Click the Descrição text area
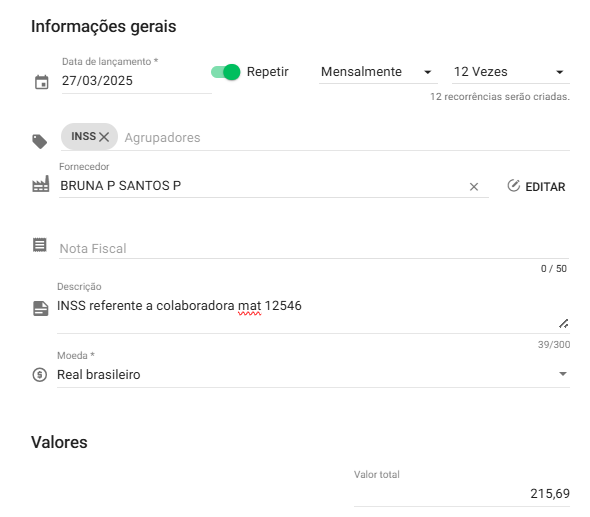590x517 pixels. (x=313, y=313)
